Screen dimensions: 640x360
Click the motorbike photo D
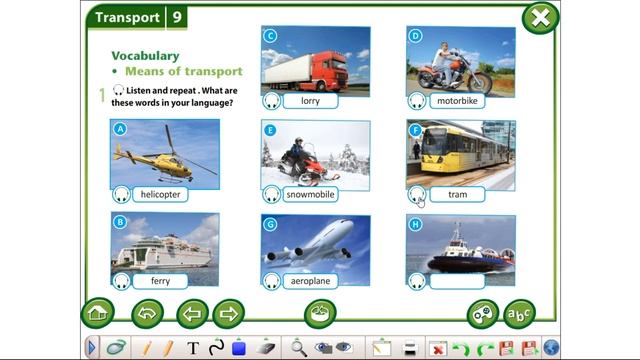[x=461, y=61]
